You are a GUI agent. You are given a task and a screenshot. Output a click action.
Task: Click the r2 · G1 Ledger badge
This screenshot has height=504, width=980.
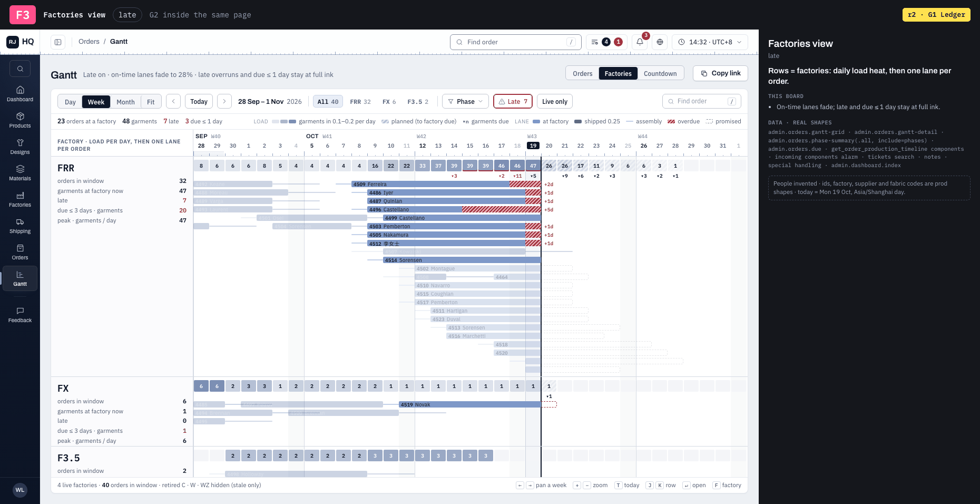click(x=936, y=15)
